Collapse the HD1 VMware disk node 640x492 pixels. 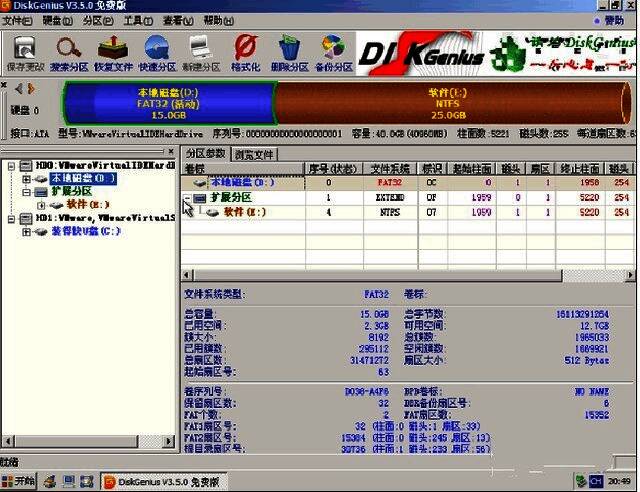point(11,219)
